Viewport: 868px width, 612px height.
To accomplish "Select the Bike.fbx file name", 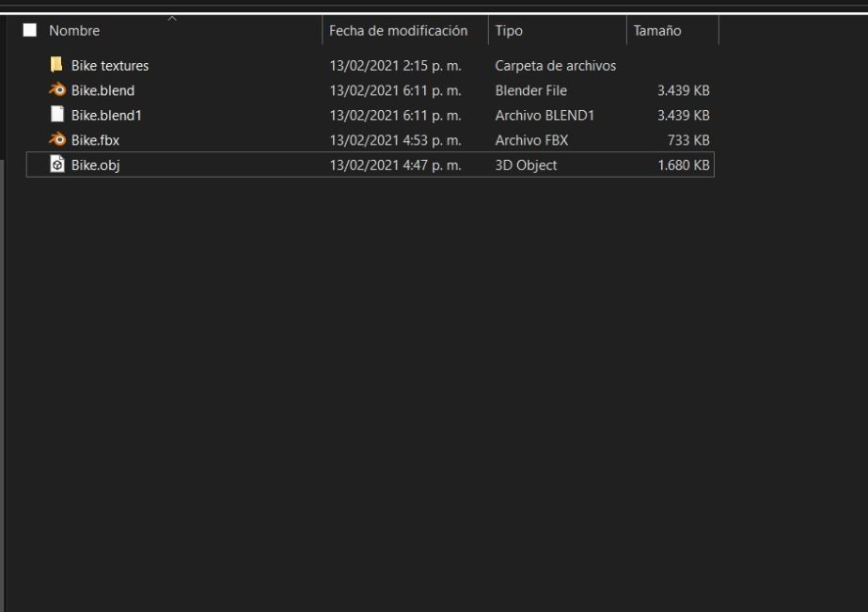I will tap(95, 140).
